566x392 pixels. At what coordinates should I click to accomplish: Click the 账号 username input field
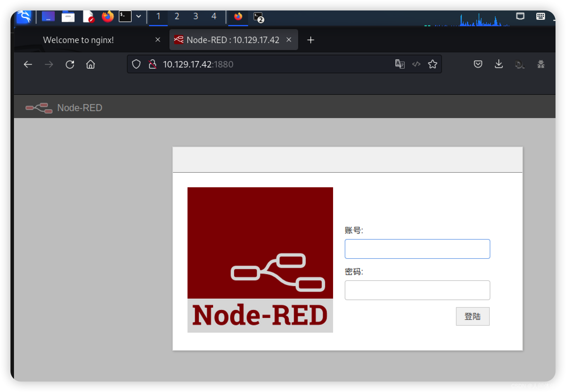[x=417, y=249]
